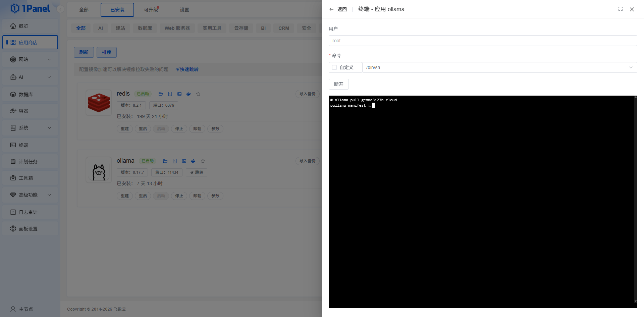Switch to the 已安装 installed tab
Viewport: 644px width, 317px height.
pos(117,10)
